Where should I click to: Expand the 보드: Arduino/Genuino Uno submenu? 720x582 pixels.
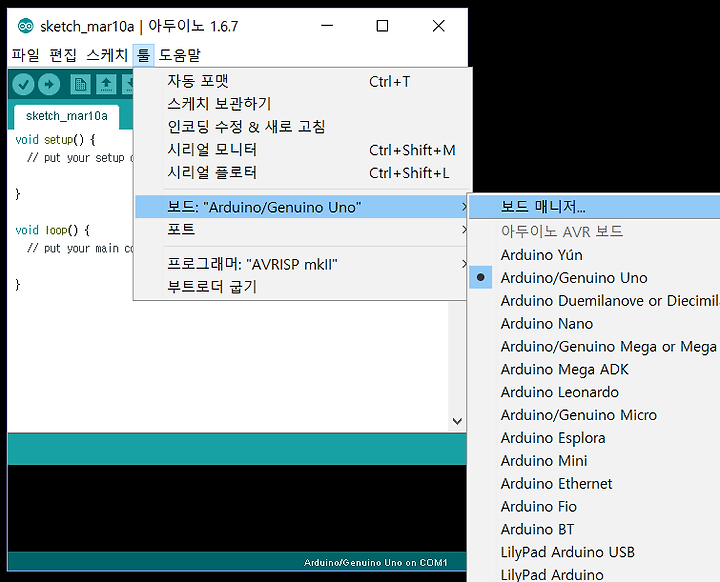[302, 207]
